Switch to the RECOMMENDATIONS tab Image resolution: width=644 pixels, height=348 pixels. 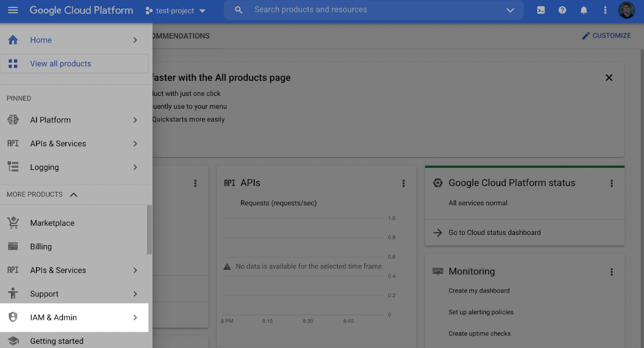pos(180,36)
